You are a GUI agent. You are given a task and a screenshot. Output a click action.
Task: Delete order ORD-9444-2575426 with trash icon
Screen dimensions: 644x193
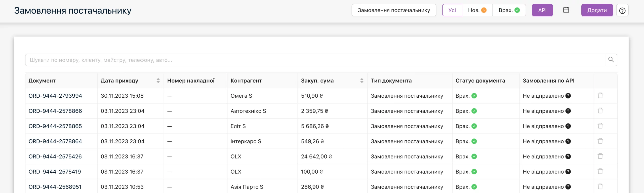click(x=600, y=156)
